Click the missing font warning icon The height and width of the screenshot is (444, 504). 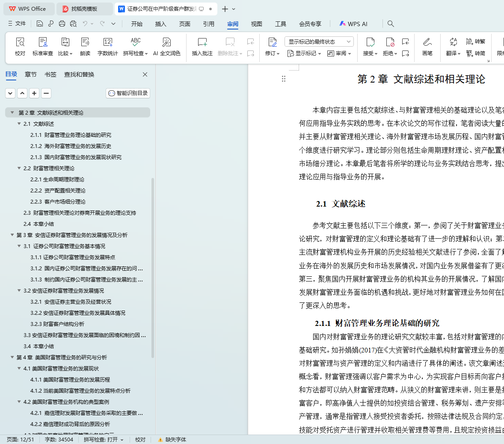point(160,439)
